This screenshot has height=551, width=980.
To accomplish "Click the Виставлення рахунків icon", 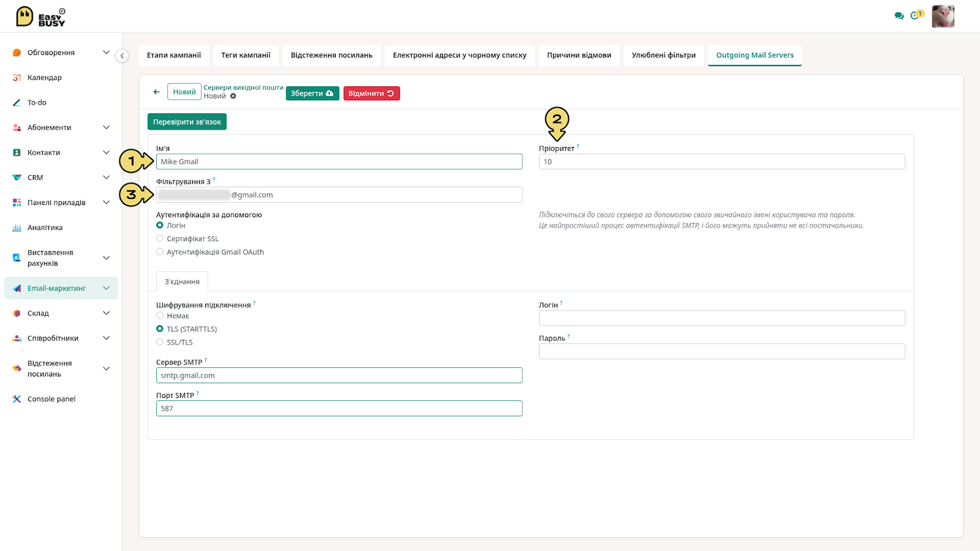I will [x=17, y=258].
